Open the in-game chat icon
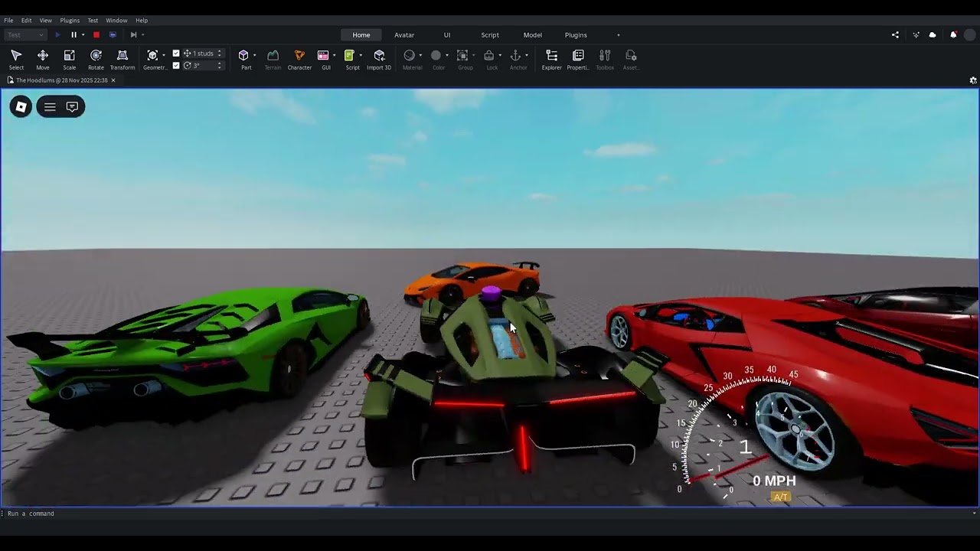This screenshot has height=551, width=980. (x=72, y=107)
